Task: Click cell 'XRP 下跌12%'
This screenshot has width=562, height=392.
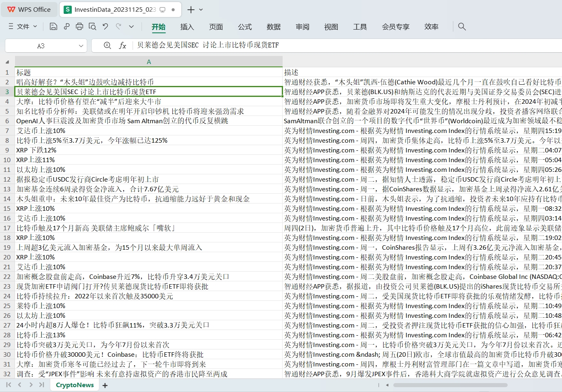Action: coord(148,150)
